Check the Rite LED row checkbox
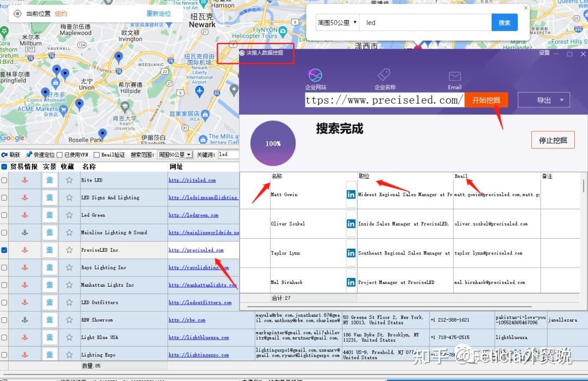Image resolution: width=588 pixels, height=381 pixels. point(4,180)
